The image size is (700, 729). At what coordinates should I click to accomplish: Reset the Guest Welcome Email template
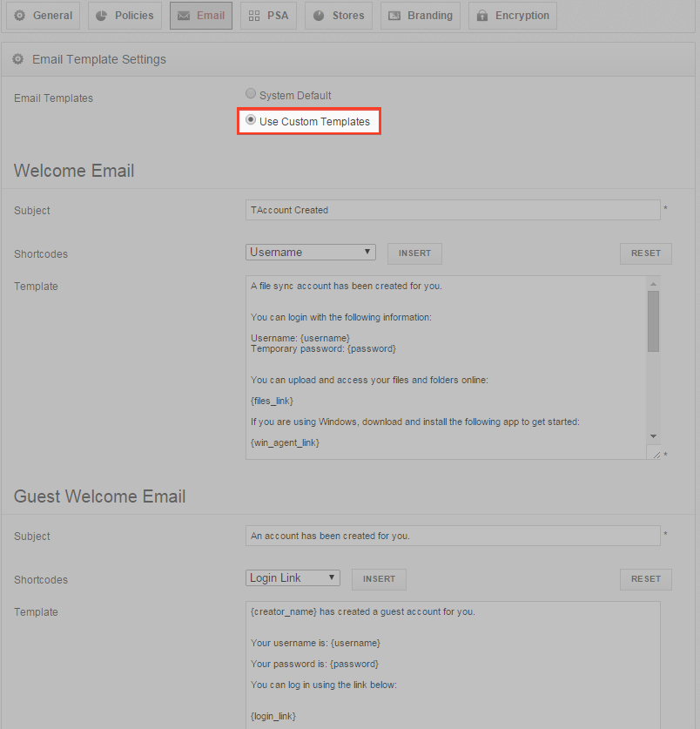(x=646, y=579)
